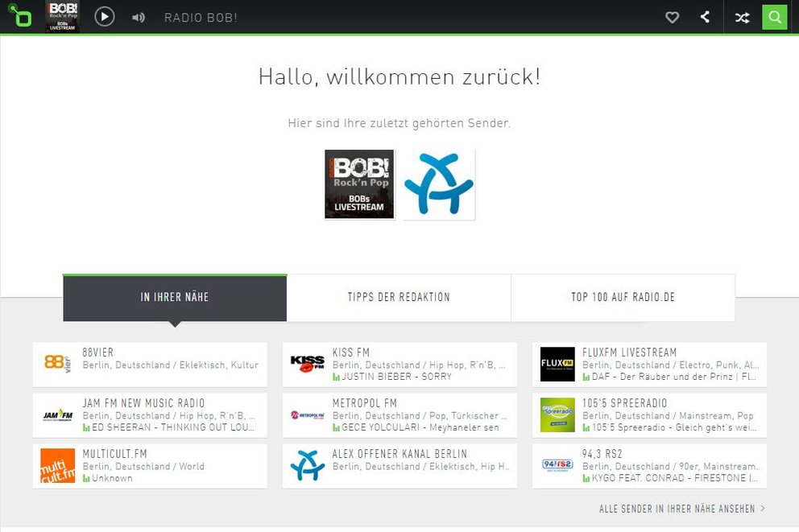Click the radio.de logo icon
This screenshot has height=532, width=799.
[21, 17]
